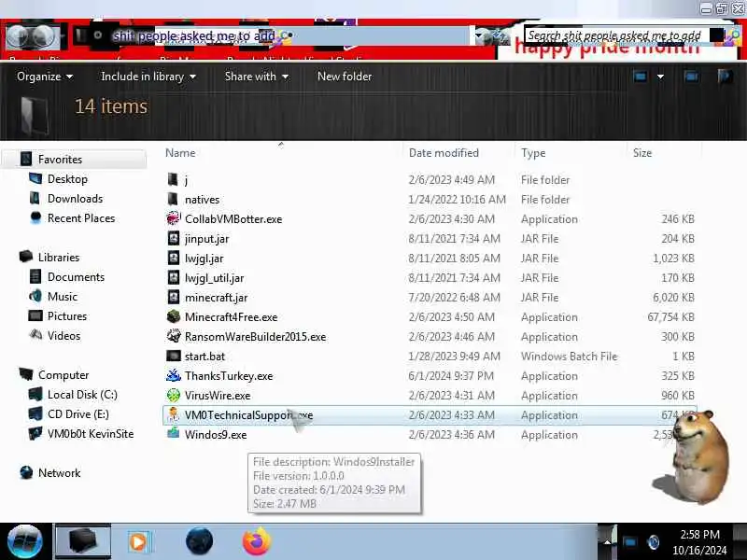The image size is (747, 560).
Task: Select Network in the navigation pane
Action: tap(59, 472)
